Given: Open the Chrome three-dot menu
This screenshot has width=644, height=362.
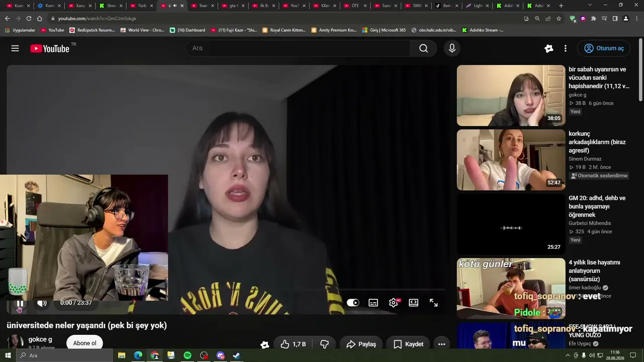Looking at the screenshot, I should 636,19.
